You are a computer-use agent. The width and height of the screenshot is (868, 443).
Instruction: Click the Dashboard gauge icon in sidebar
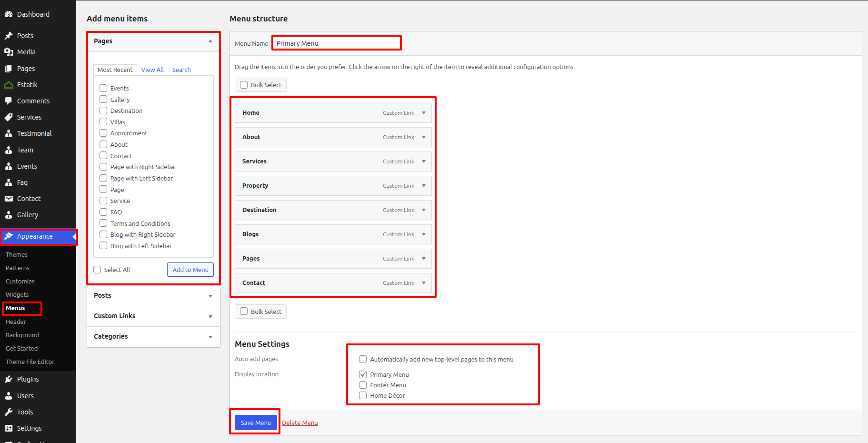click(9, 14)
